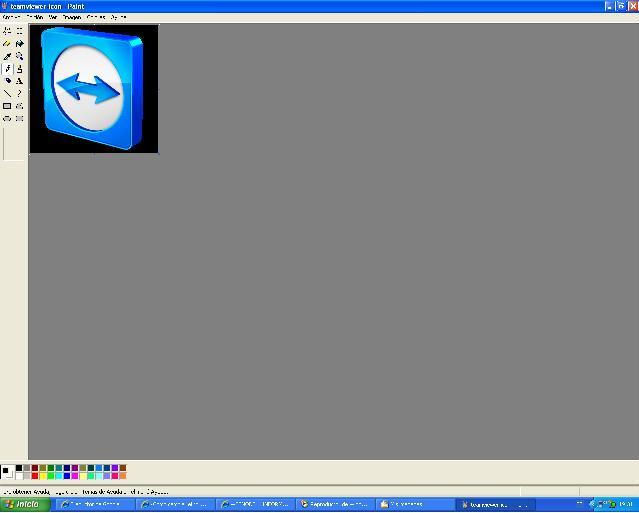Select the Magnifier tool
This screenshot has width=639, height=513.
coord(20,56)
